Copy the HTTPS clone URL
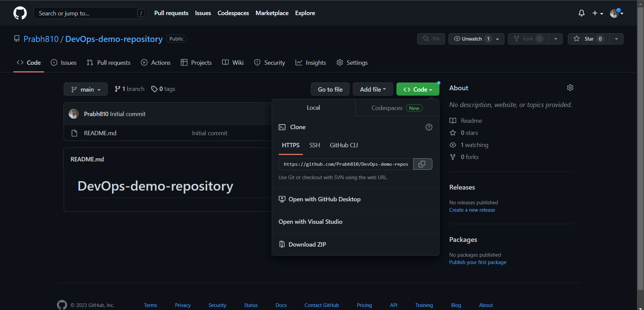644x310 pixels. (x=423, y=164)
